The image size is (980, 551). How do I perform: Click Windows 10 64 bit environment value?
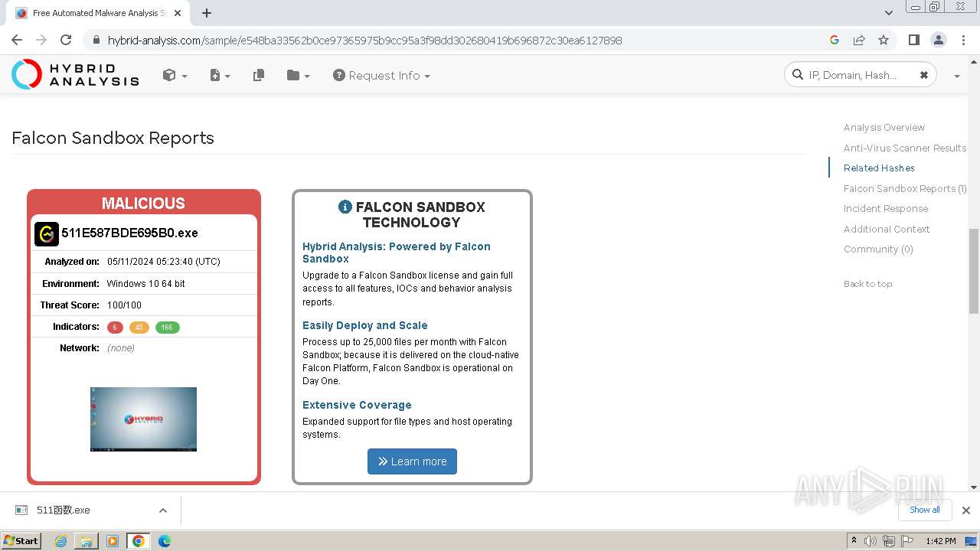pos(145,284)
